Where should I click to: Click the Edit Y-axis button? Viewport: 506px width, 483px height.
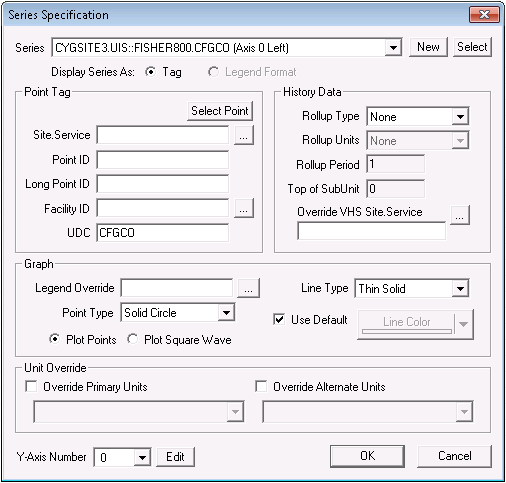click(175, 457)
